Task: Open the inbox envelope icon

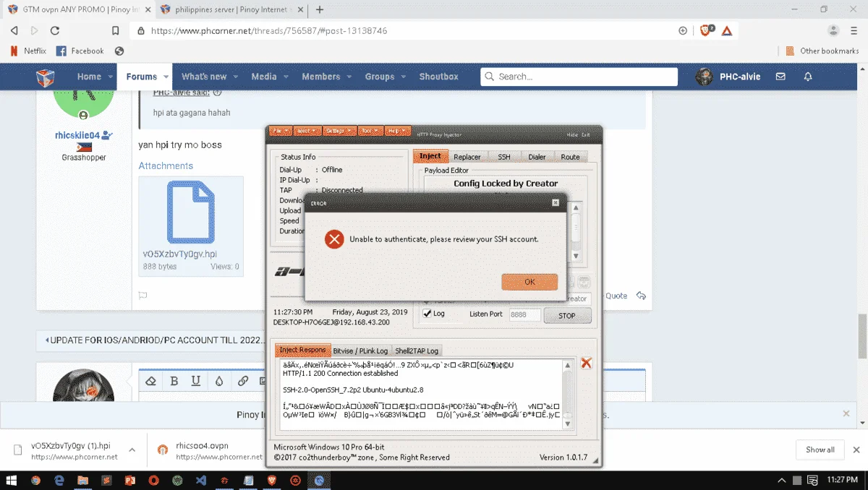Action: (780, 77)
